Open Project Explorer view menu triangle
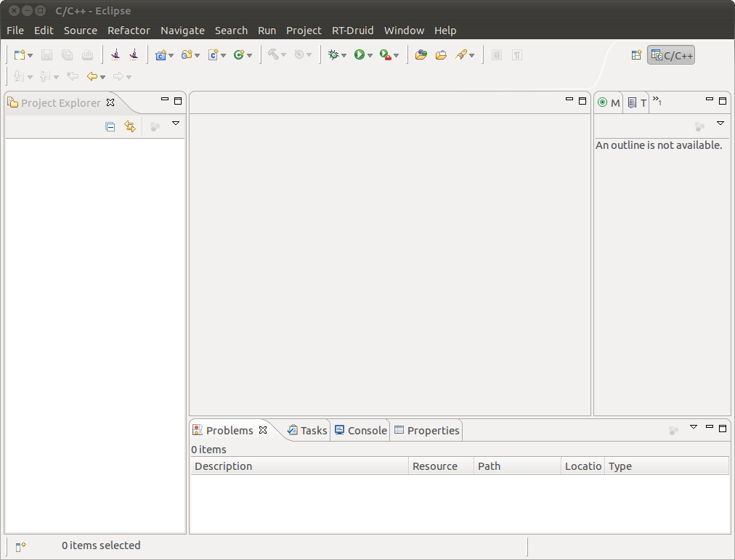 click(x=176, y=123)
